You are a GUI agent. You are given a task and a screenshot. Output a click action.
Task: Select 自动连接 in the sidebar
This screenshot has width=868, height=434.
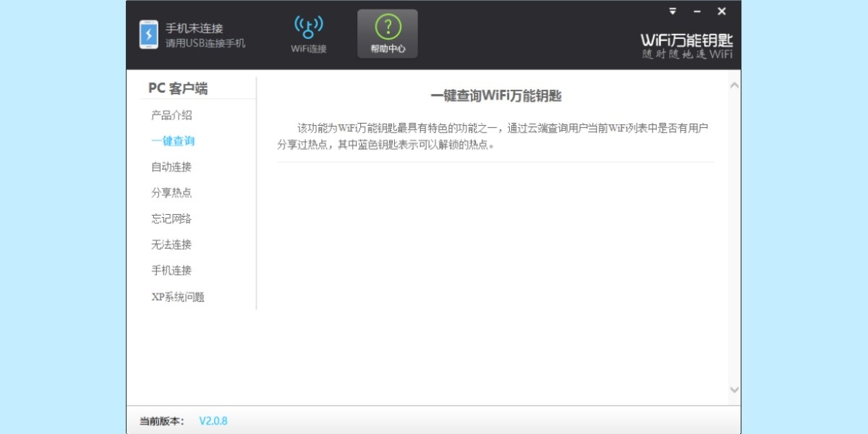point(171,167)
